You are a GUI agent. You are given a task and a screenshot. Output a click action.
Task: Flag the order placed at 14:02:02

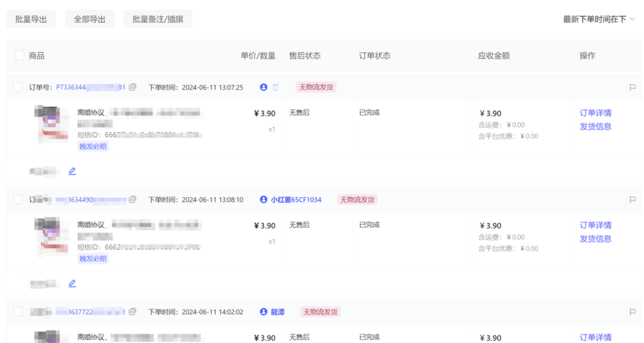point(632,312)
